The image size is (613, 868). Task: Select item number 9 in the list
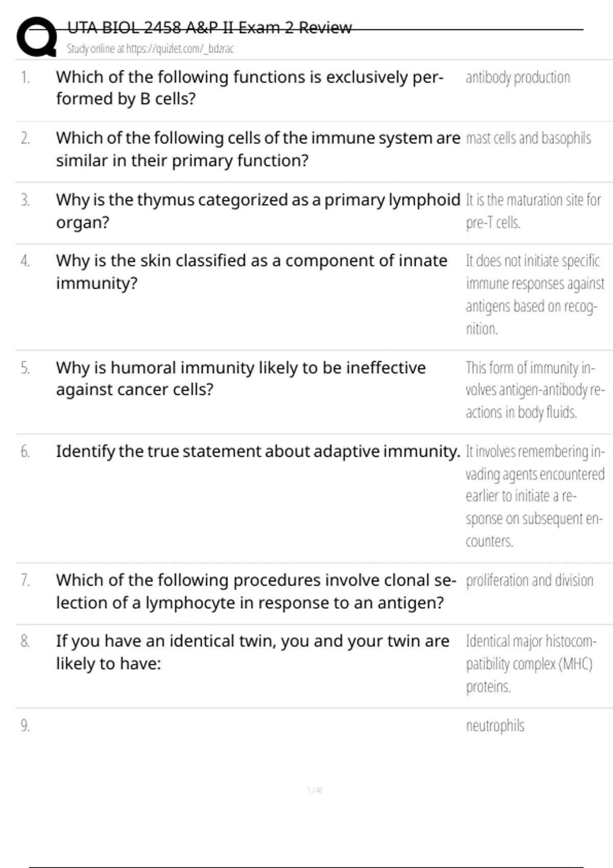click(x=25, y=726)
